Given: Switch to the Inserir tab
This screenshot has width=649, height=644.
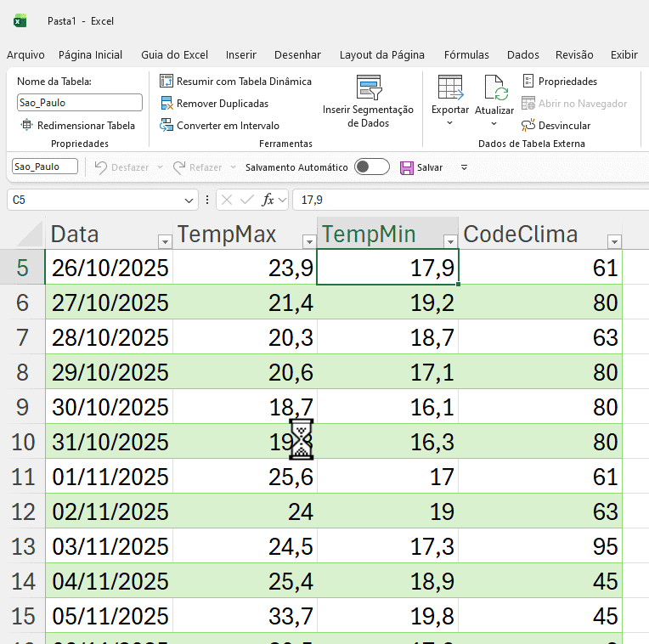Looking at the screenshot, I should pos(240,55).
